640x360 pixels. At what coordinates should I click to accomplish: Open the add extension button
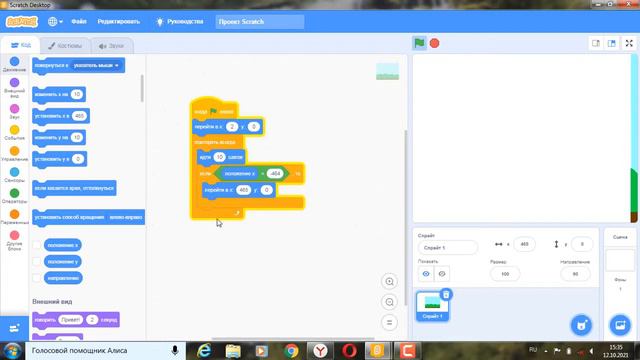(14, 328)
